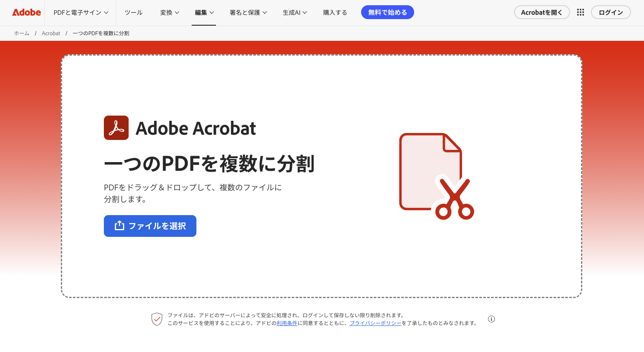Image resolution: width=644 pixels, height=352 pixels.
Task: Click the 一つのPDFを複数に分割 breadcrumb text
Action: (x=101, y=33)
